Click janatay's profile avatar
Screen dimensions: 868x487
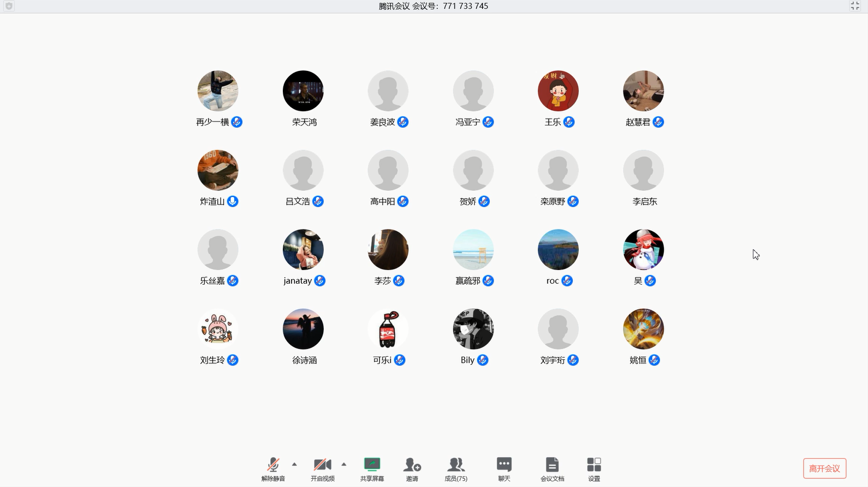tap(303, 250)
